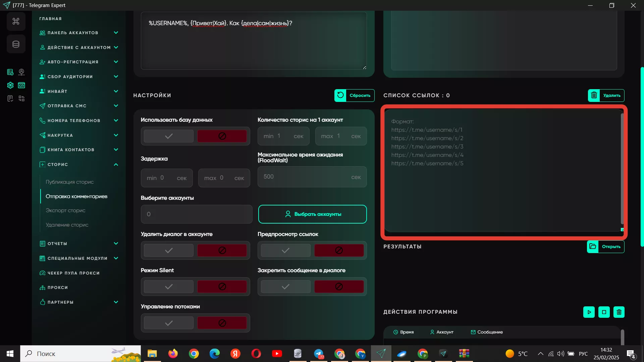
Task: Open File Explorer from the taskbar
Action: (x=152, y=354)
